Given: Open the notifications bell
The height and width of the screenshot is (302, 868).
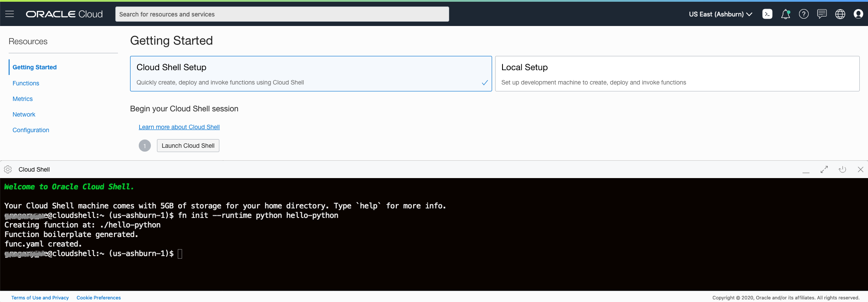Looking at the screenshot, I should [x=786, y=14].
